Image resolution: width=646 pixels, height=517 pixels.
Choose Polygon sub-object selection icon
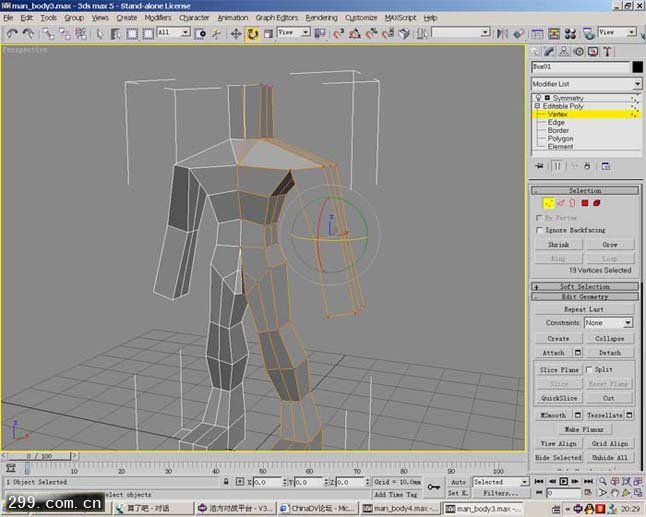point(584,203)
